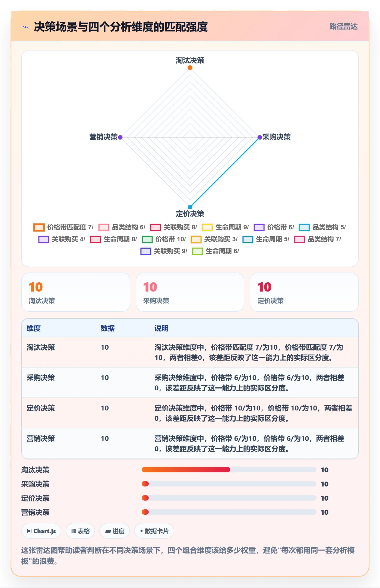Click the 进度 chip

(115, 531)
